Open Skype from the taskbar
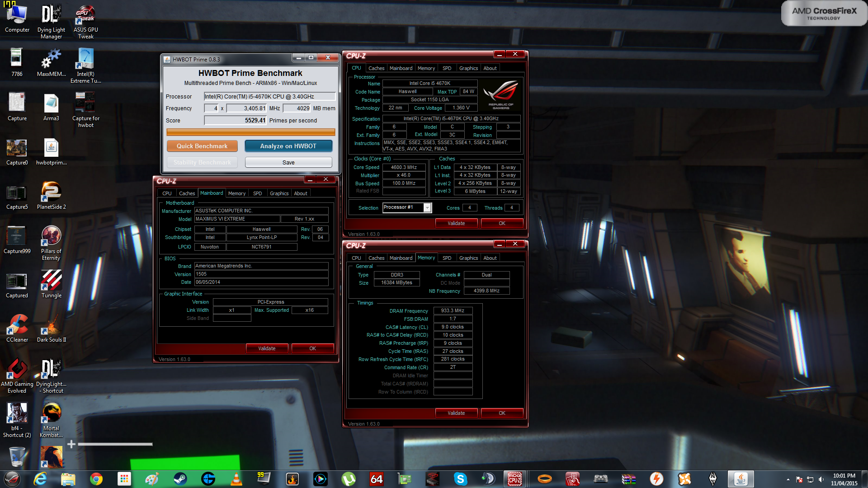 coord(460,479)
